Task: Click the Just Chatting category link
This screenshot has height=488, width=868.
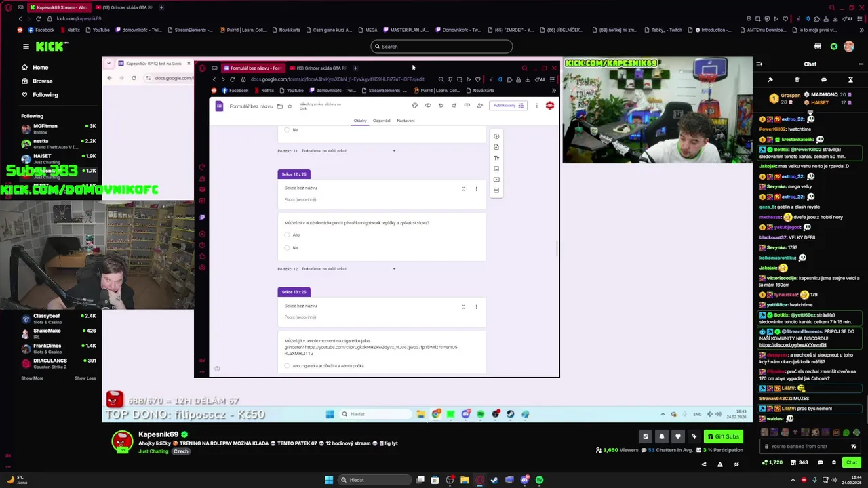Action: (153, 451)
